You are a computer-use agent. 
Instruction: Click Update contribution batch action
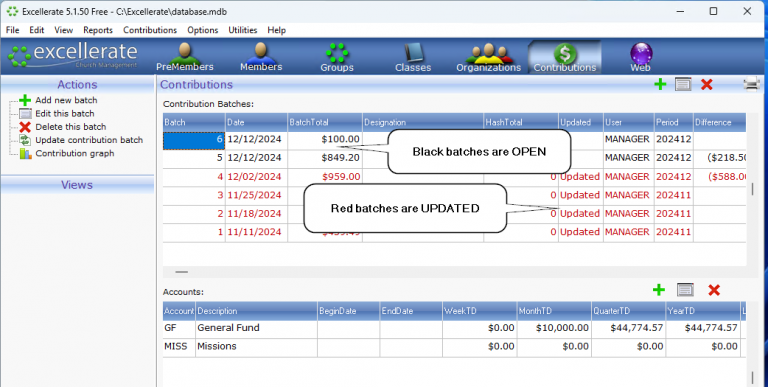81,140
